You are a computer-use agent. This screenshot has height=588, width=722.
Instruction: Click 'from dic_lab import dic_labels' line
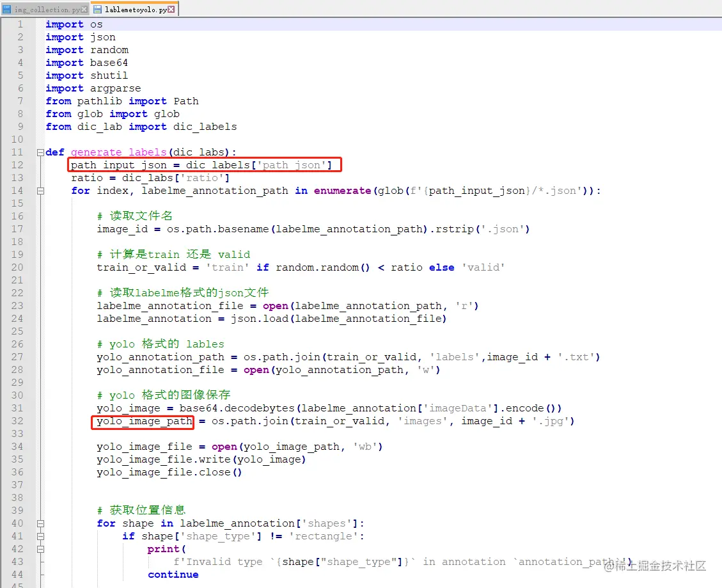coord(141,127)
